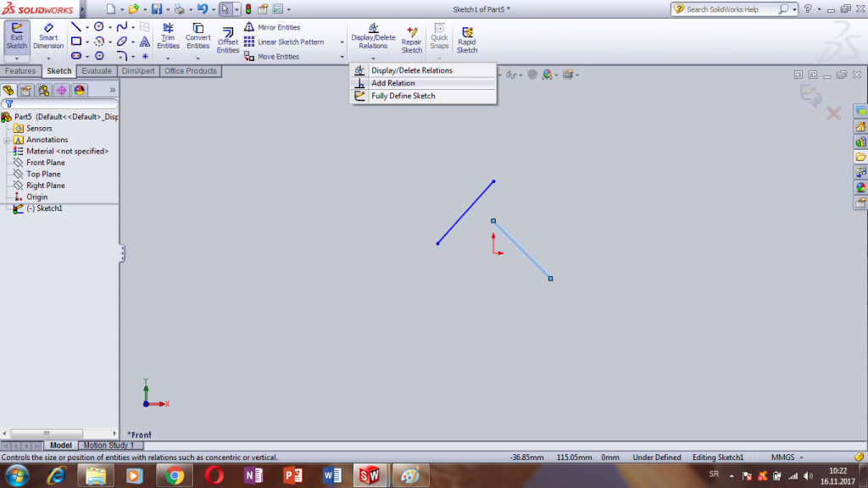Open Microsoft Word from the taskbar
This screenshot has height=488, width=868.
[332, 476]
